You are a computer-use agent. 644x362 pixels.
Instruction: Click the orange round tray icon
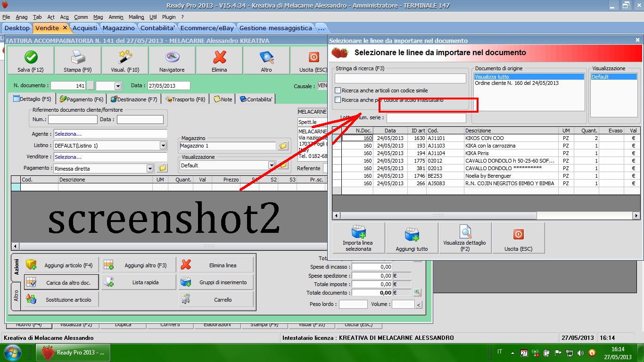tap(592, 353)
